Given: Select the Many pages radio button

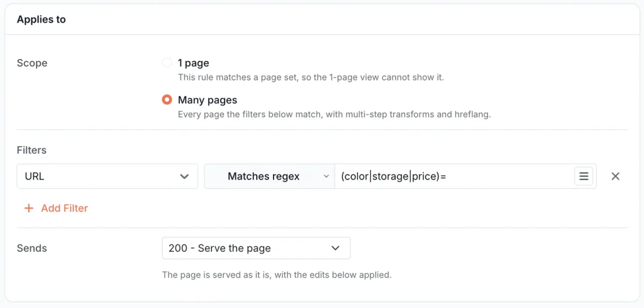Looking at the screenshot, I should pyautogui.click(x=167, y=100).
